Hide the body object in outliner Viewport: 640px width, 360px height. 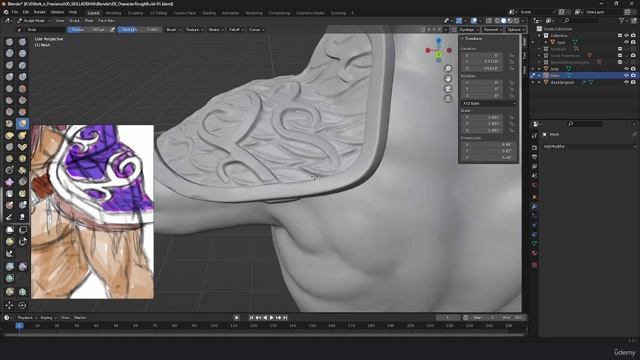(x=626, y=69)
